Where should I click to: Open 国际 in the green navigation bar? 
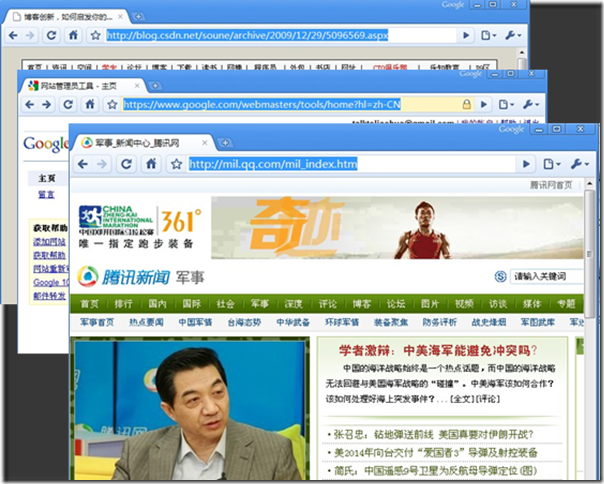pyautogui.click(x=191, y=304)
